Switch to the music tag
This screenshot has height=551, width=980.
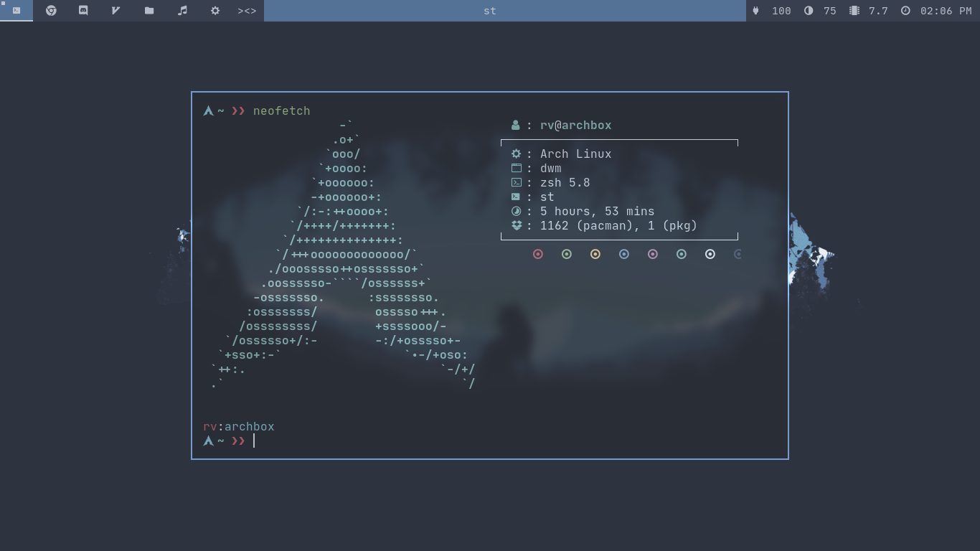click(x=182, y=11)
